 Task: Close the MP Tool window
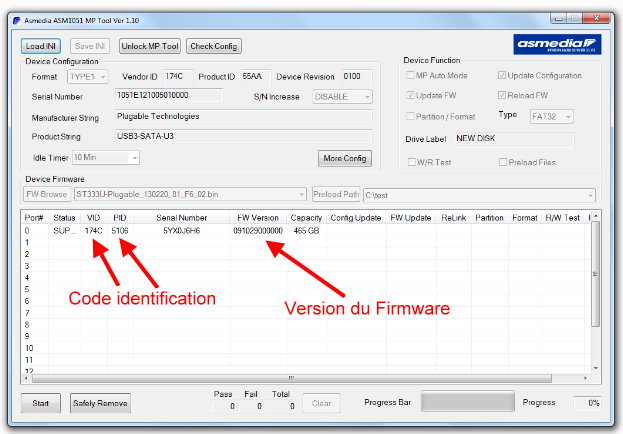(x=596, y=18)
